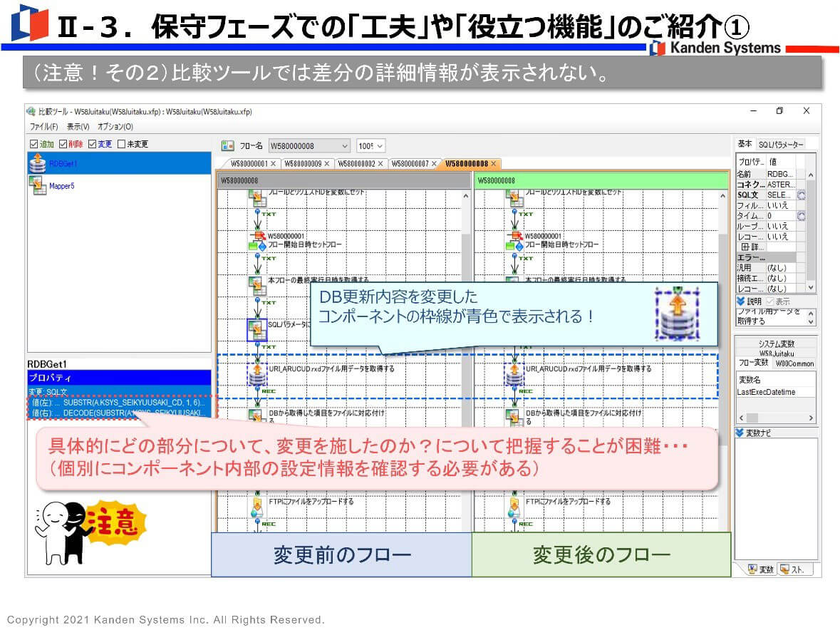Click the FTP upload icon in left flow
Viewport: 840px width, 630px height.
(257, 506)
